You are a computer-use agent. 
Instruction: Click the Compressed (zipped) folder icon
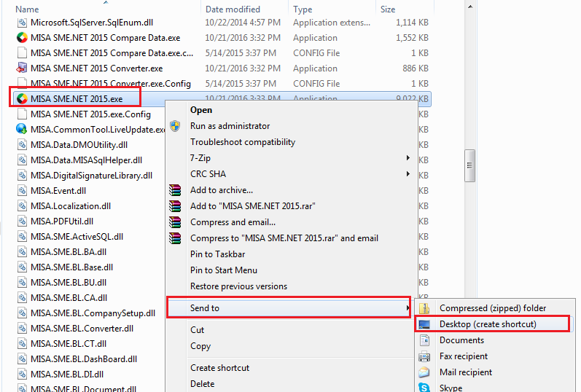[x=424, y=308]
